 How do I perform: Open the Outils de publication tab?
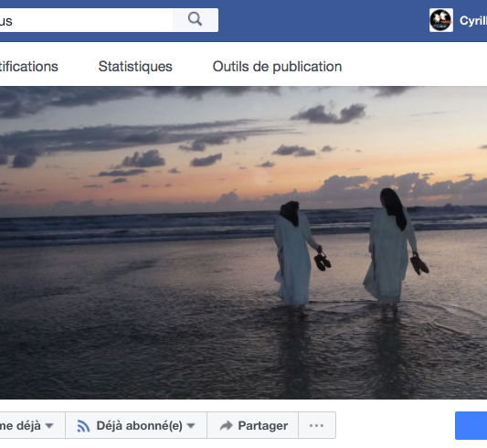(x=277, y=67)
